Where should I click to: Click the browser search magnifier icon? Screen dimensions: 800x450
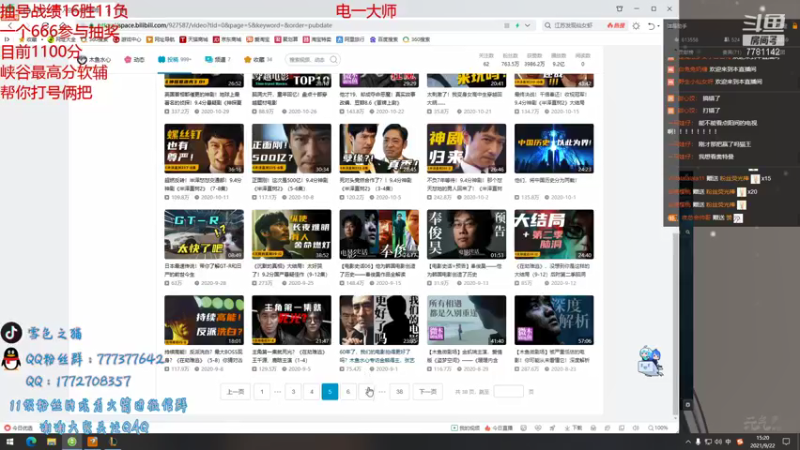(x=547, y=26)
